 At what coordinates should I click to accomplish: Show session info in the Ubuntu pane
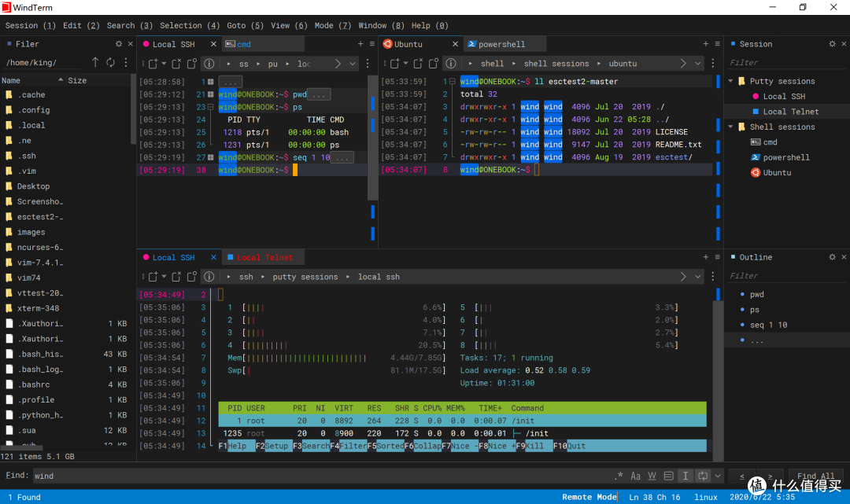450,64
